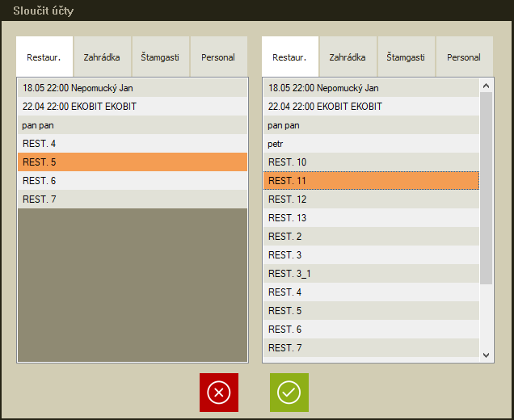Pick Nepomucký Jan reservation in right list
This screenshot has height=420, width=514.
[x=370, y=88]
